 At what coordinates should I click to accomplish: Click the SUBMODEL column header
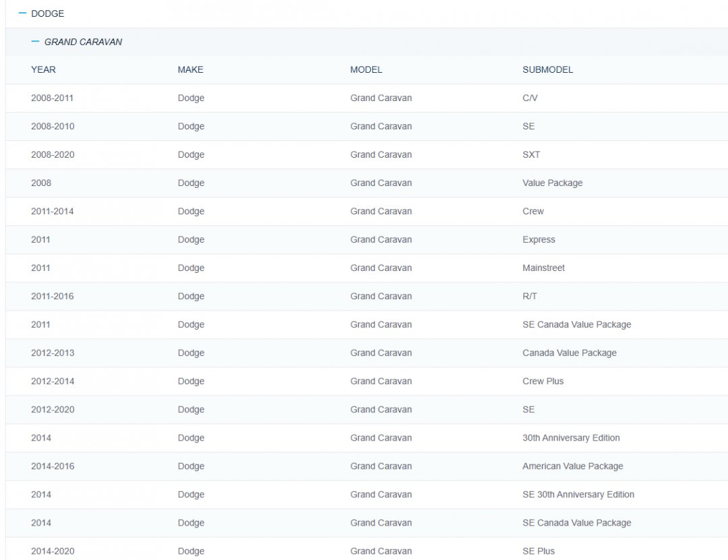(547, 69)
